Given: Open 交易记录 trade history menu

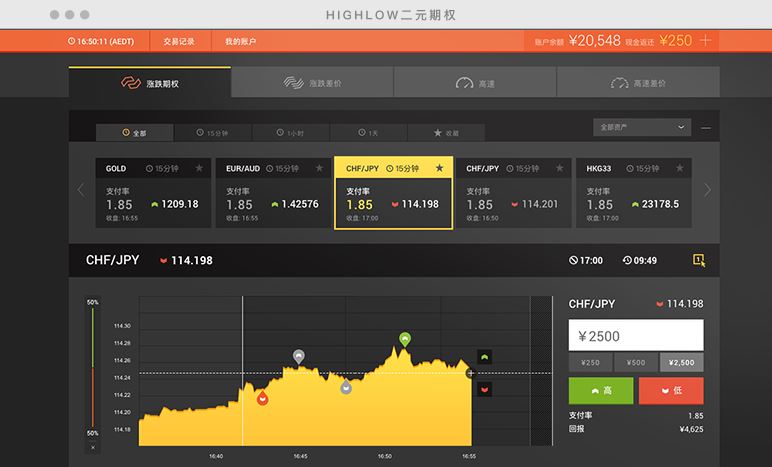Looking at the screenshot, I should 179,41.
